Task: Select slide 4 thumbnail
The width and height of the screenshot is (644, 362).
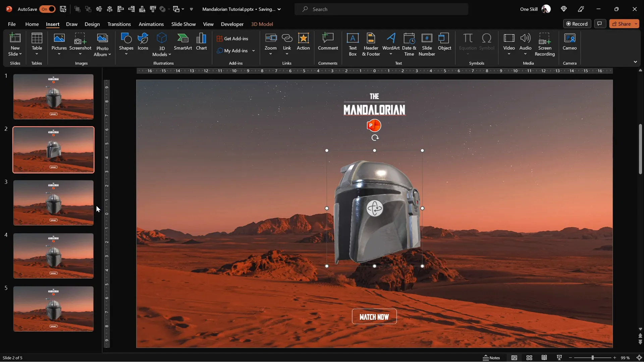Action: [x=53, y=256]
